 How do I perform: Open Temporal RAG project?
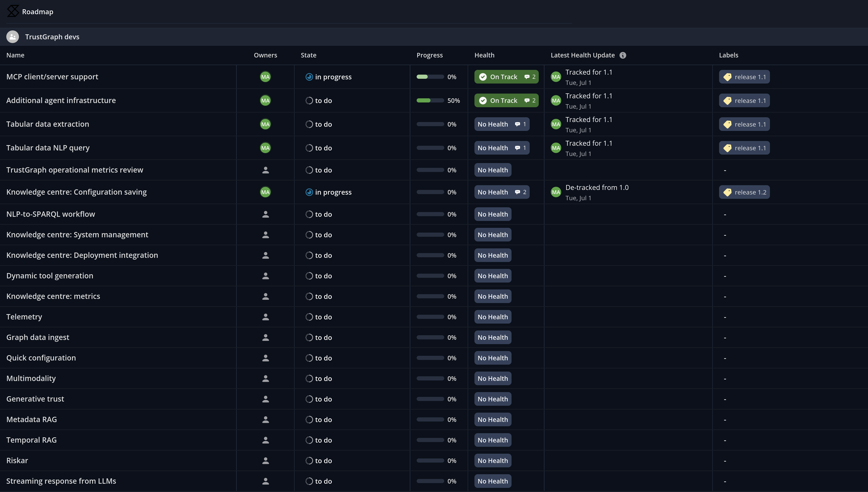coord(31,440)
